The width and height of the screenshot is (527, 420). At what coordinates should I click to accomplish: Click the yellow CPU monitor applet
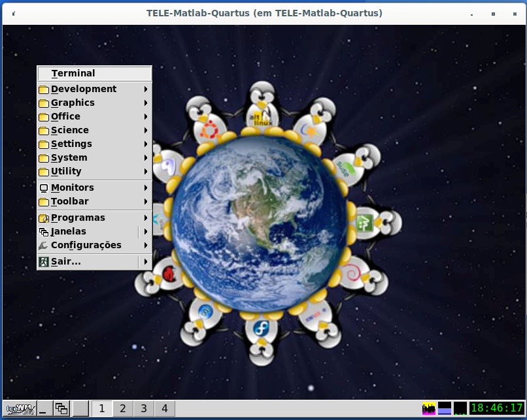pyautogui.click(x=429, y=408)
